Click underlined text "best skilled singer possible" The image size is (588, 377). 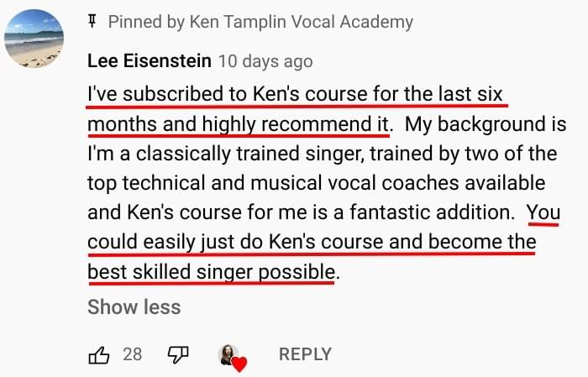(x=211, y=271)
